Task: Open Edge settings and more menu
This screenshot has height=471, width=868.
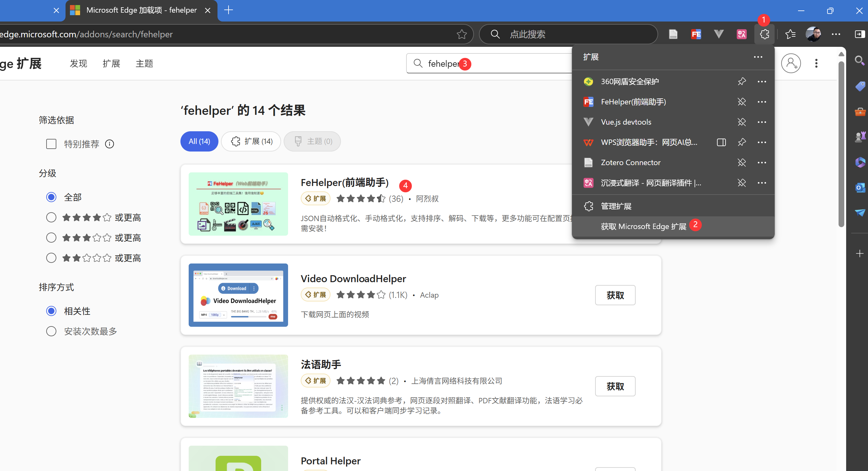Action: tap(836, 34)
